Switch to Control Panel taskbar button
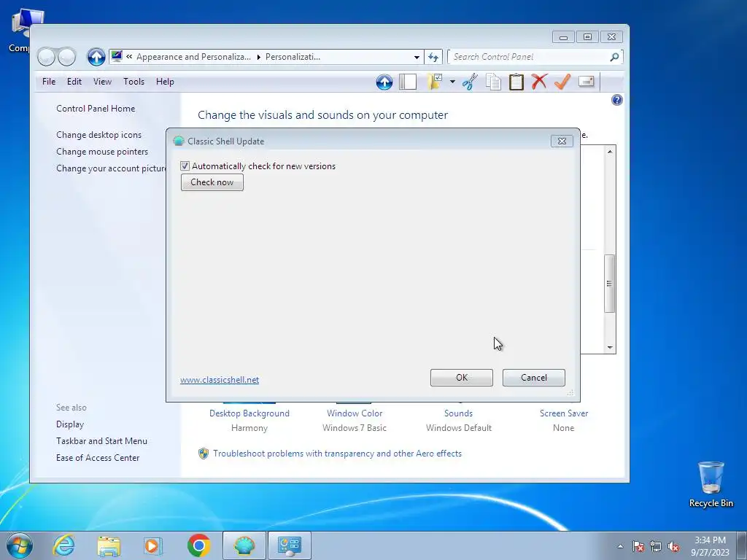This screenshot has width=747, height=560. tap(290, 545)
